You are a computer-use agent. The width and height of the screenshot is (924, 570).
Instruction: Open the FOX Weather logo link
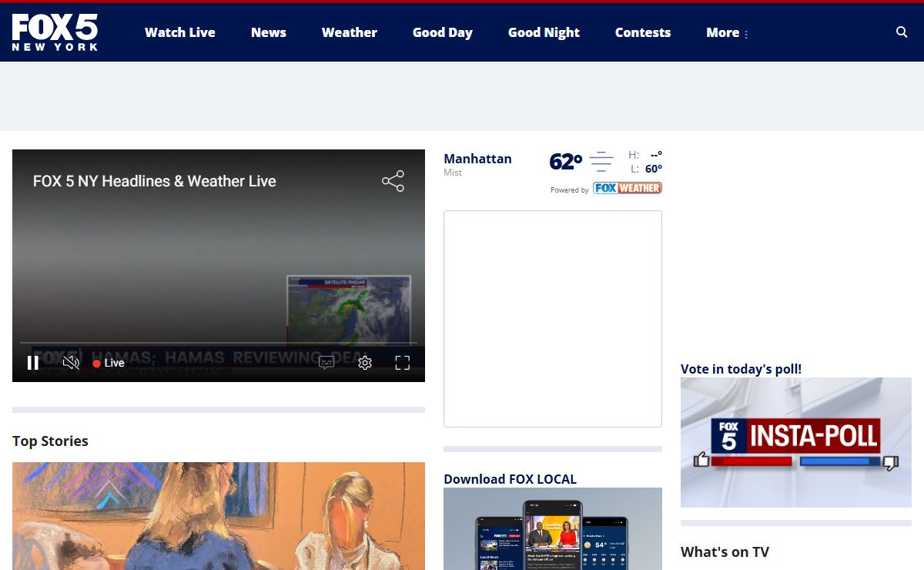coord(628,188)
